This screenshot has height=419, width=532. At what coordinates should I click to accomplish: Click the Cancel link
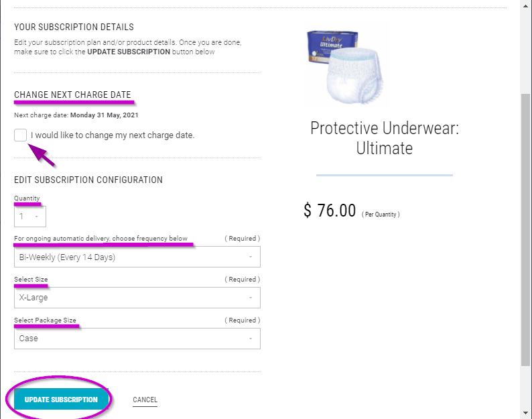(x=145, y=400)
